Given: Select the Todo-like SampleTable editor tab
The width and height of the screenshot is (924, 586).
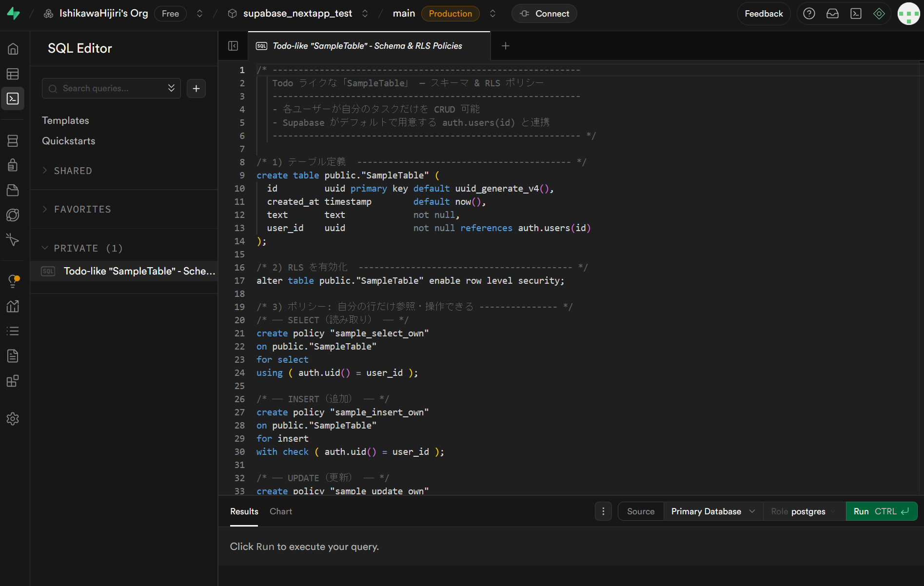Looking at the screenshot, I should pyautogui.click(x=369, y=46).
